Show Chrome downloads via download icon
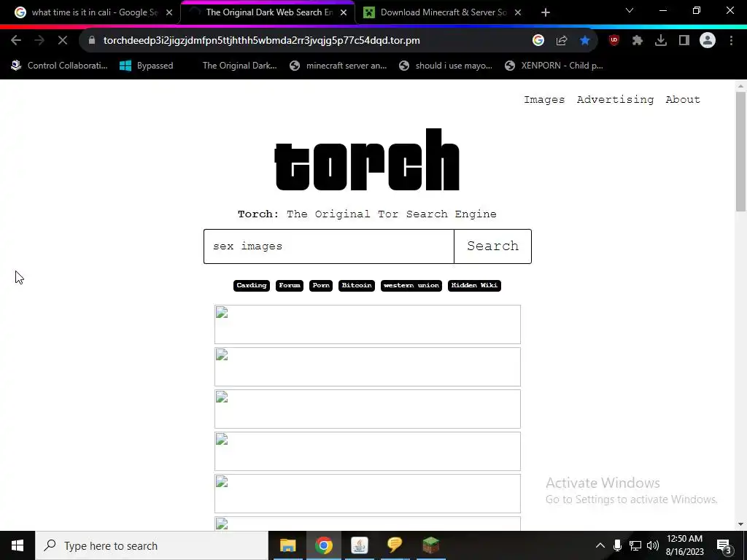 tap(661, 41)
